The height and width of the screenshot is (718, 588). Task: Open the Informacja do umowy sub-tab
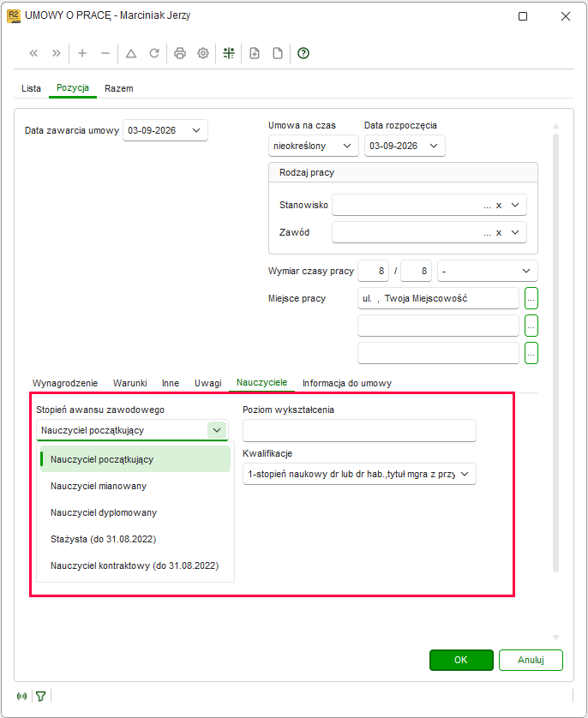[347, 383]
